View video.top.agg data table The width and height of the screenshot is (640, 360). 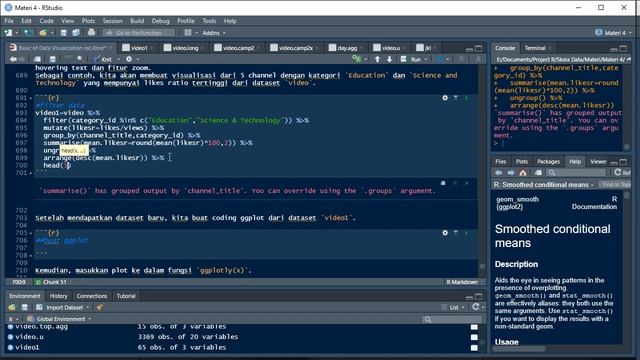click(x=474, y=327)
